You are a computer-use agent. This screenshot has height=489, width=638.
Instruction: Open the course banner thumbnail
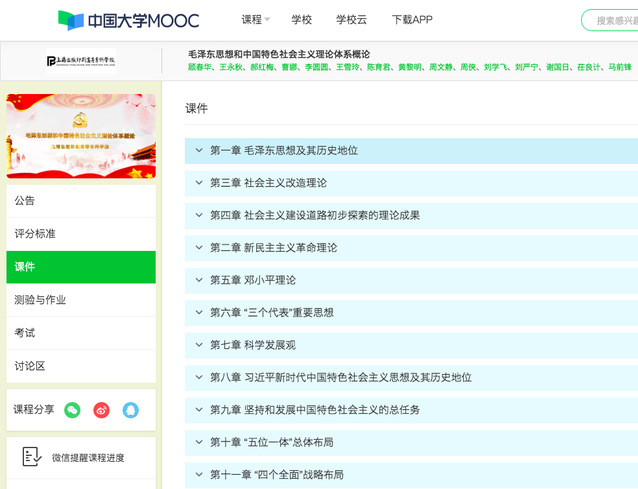81,135
